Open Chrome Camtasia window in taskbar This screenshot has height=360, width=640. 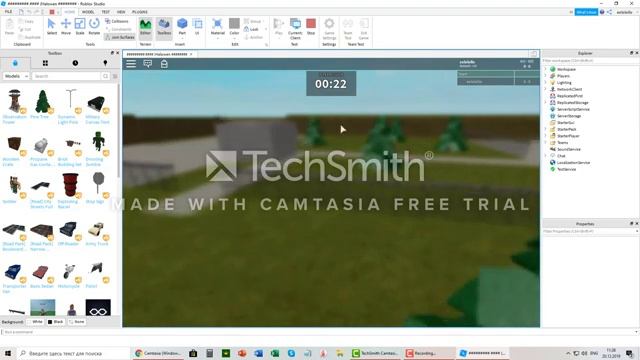(x=158, y=353)
